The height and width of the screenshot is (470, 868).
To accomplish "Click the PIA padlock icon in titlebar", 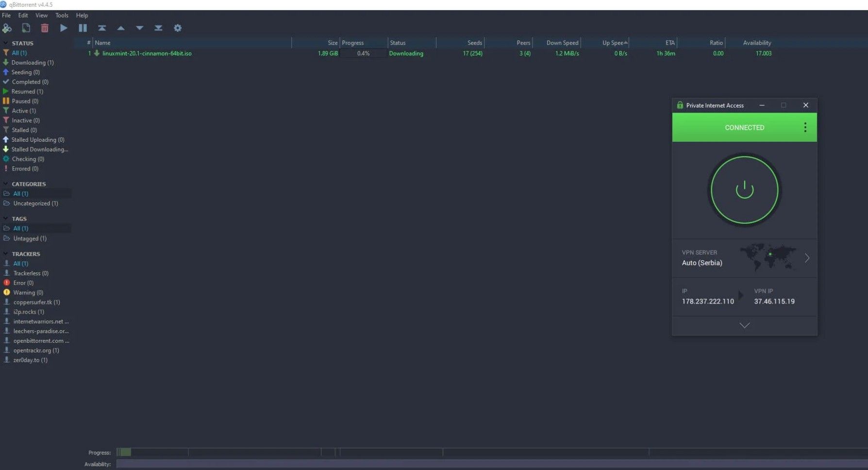I will click(680, 105).
